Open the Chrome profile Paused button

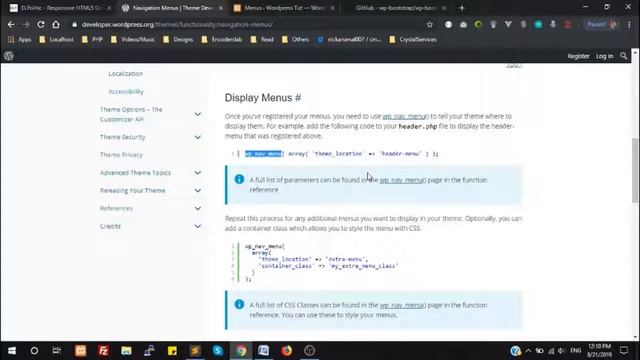602,24
